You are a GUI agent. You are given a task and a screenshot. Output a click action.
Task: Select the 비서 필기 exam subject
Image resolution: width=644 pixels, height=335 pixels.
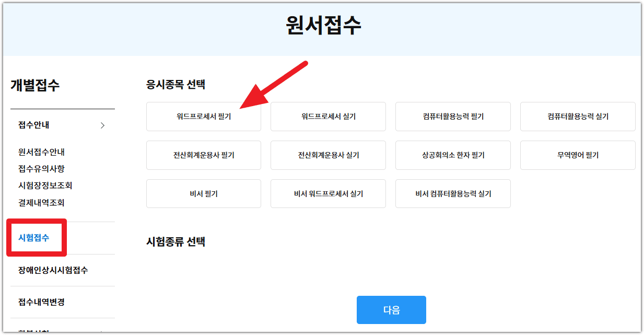pos(203,193)
